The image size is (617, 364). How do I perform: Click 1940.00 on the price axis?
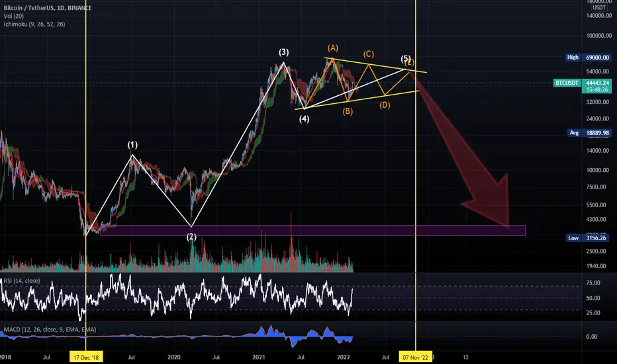(x=596, y=266)
